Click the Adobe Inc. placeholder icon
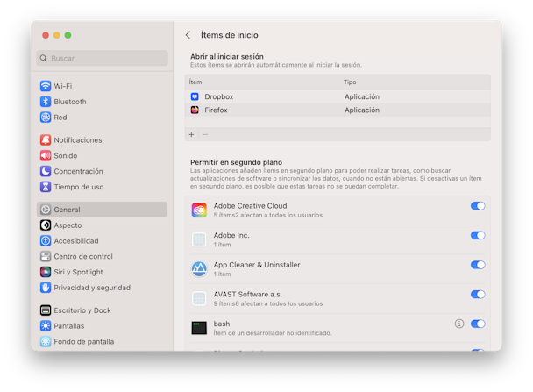533x392 pixels. tap(199, 239)
